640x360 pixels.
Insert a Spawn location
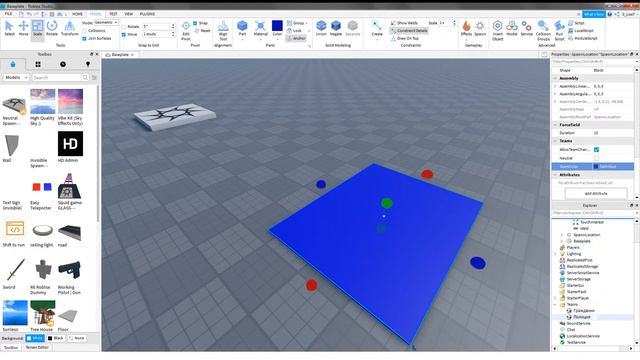point(480,29)
